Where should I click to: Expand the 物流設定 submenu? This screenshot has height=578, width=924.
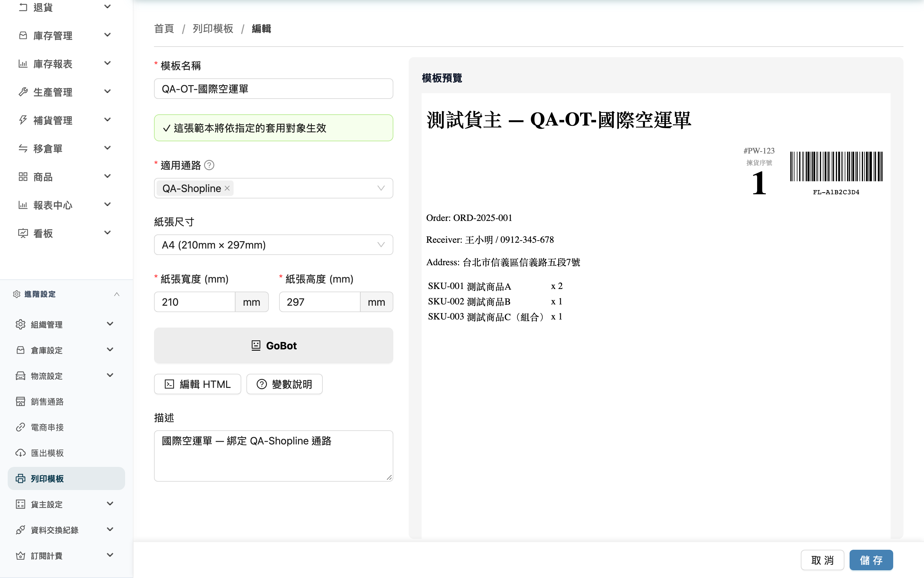[x=110, y=375]
